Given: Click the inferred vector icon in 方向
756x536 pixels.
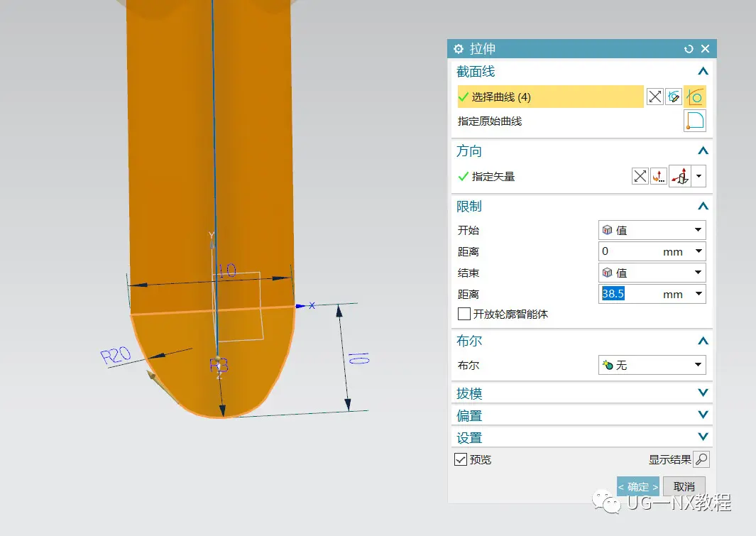Looking at the screenshot, I should [x=680, y=177].
